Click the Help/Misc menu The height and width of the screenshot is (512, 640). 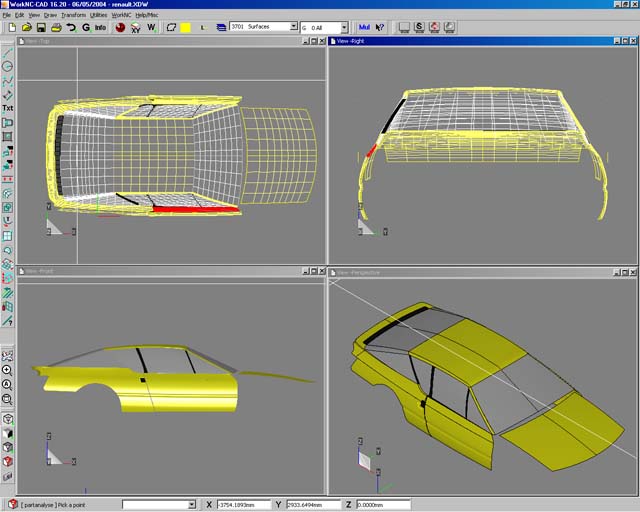point(147,15)
